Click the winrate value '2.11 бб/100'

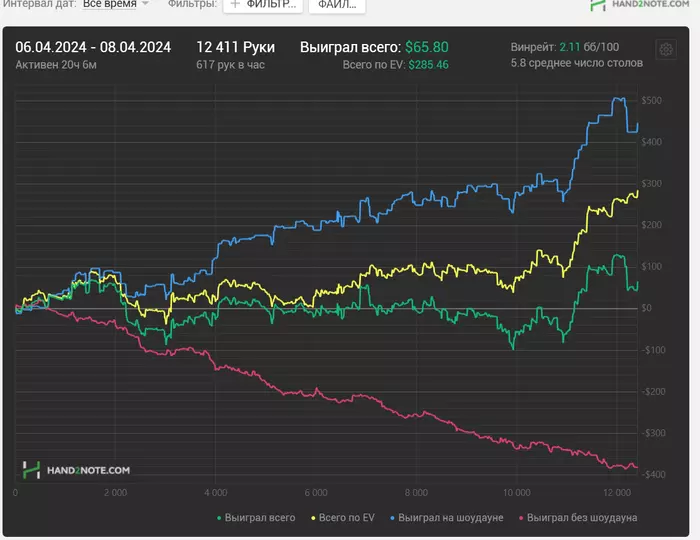tap(589, 47)
